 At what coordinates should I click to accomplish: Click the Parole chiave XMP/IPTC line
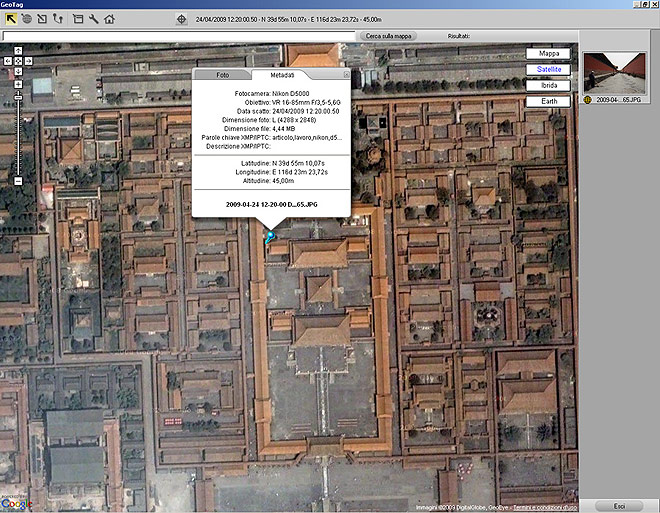click(x=271, y=138)
